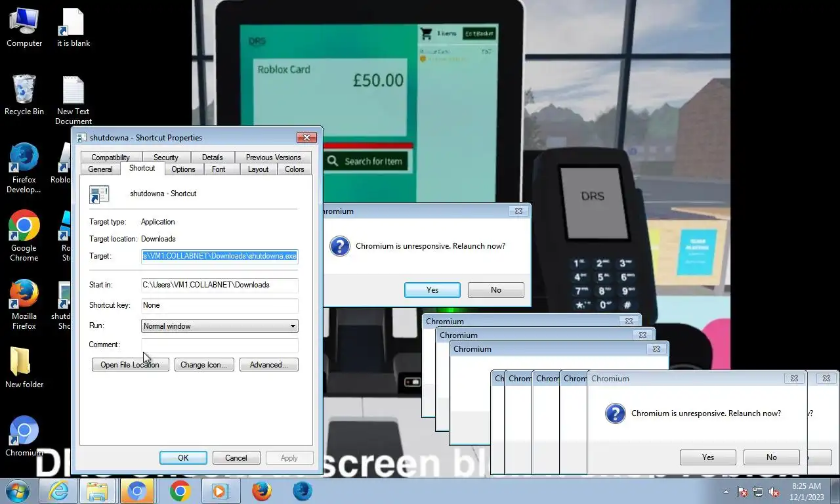Click into the Start in field
The image size is (840, 504).
220,285
